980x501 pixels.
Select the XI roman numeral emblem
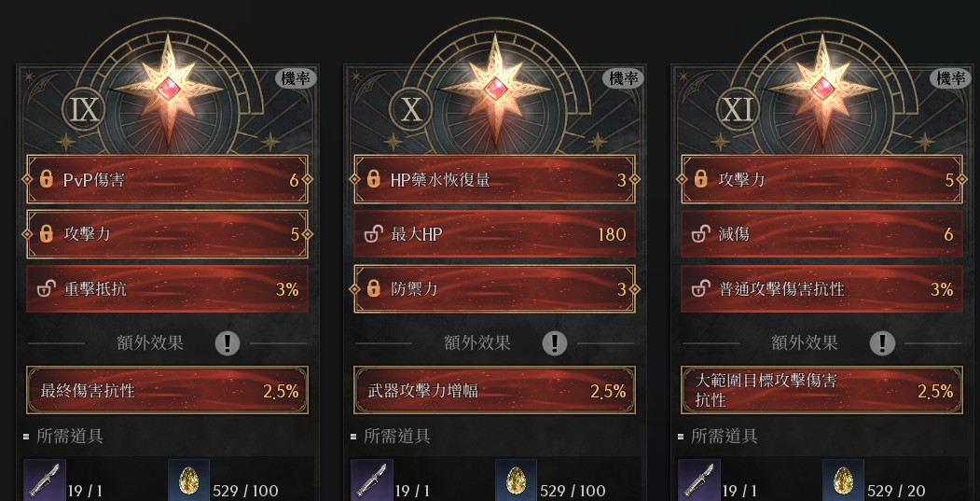tap(738, 109)
